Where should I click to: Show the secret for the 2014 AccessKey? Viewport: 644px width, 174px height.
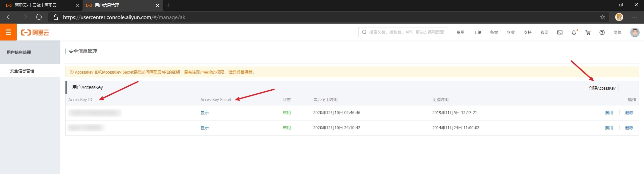click(x=205, y=128)
